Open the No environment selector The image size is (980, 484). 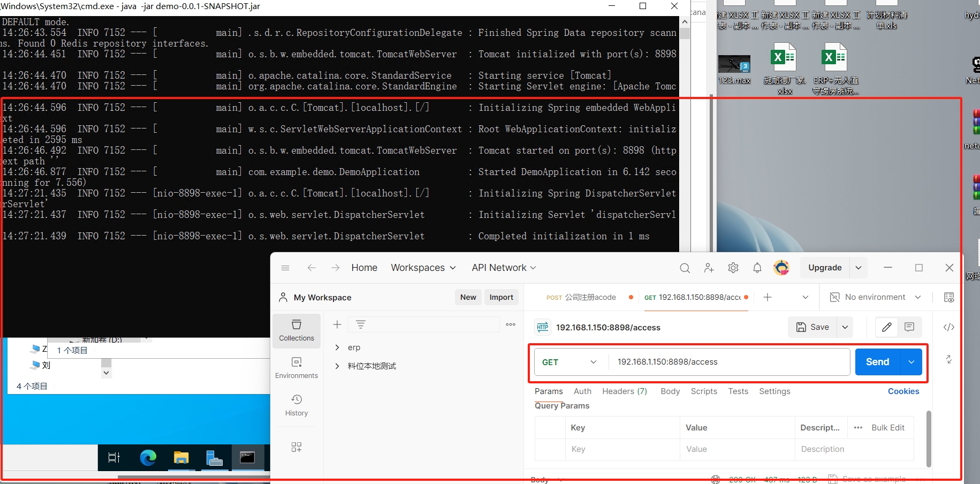[x=875, y=297]
